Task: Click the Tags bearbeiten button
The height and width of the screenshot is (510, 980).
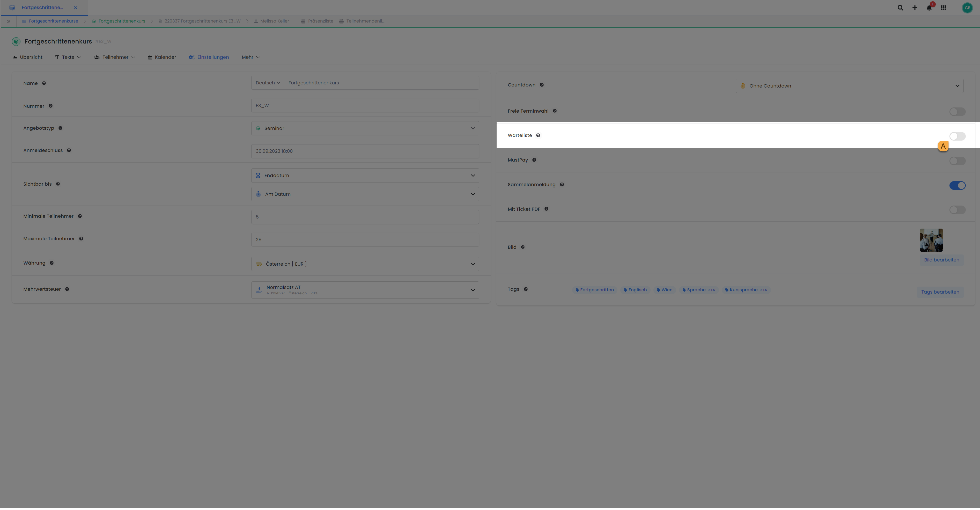Action: pos(940,292)
